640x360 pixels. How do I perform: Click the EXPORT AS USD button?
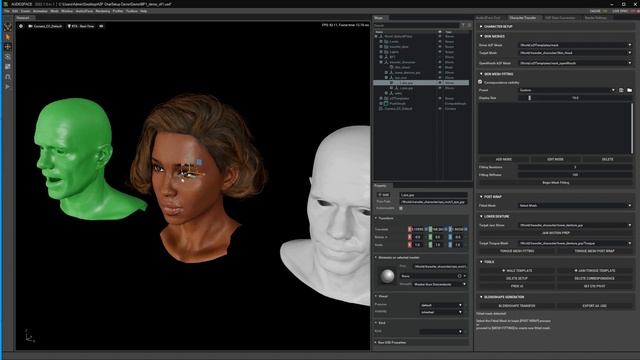point(594,306)
